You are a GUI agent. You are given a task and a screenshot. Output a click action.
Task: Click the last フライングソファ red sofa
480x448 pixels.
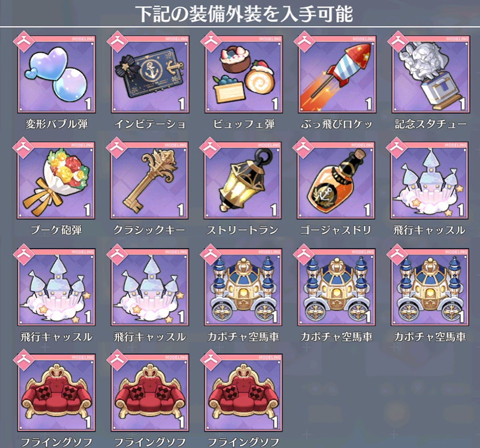pos(243,393)
